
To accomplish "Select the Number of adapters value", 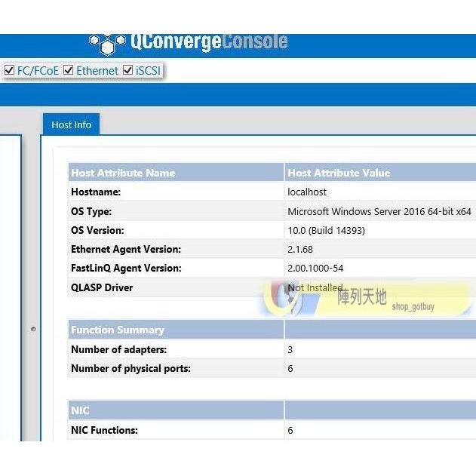I will click(x=290, y=349).
